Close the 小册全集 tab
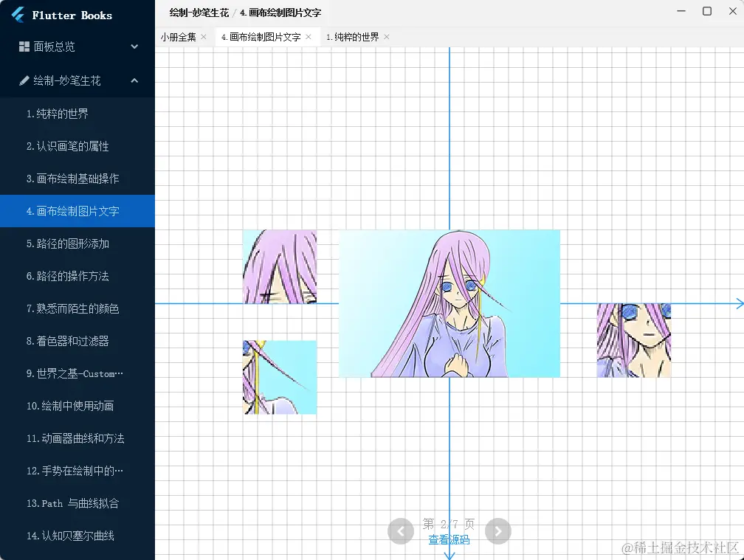Viewport: 744px width, 560px height. (x=204, y=36)
